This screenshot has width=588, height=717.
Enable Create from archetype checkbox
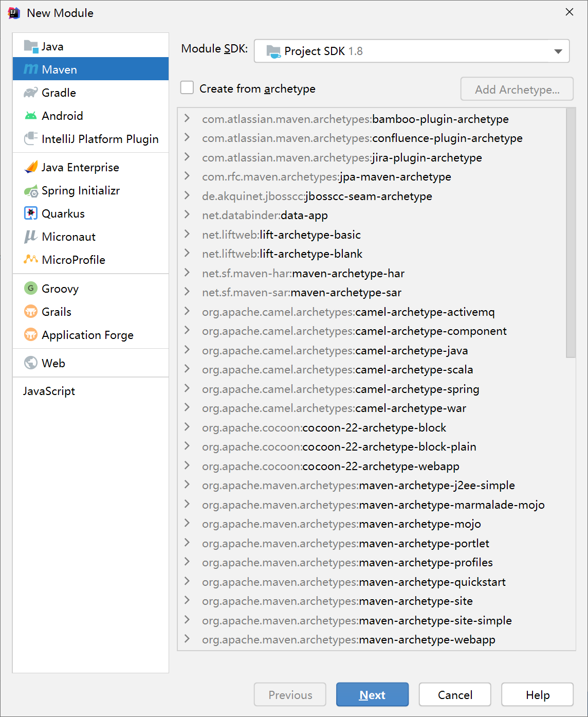187,88
